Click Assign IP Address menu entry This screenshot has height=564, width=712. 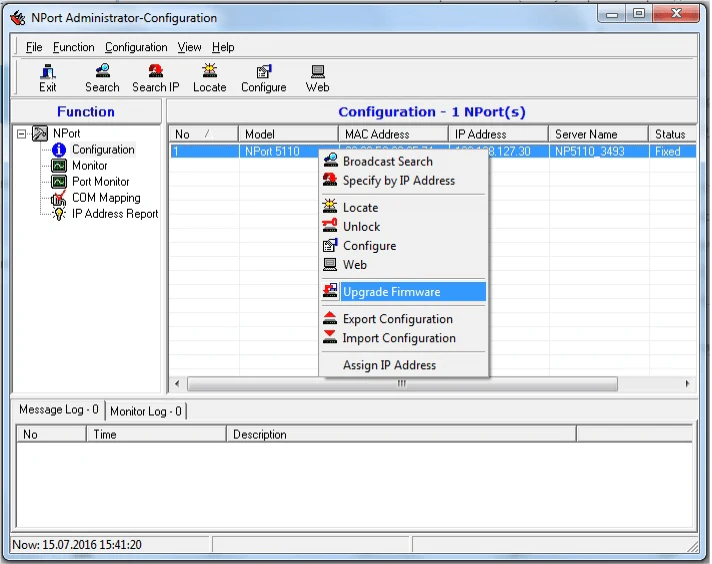point(389,365)
